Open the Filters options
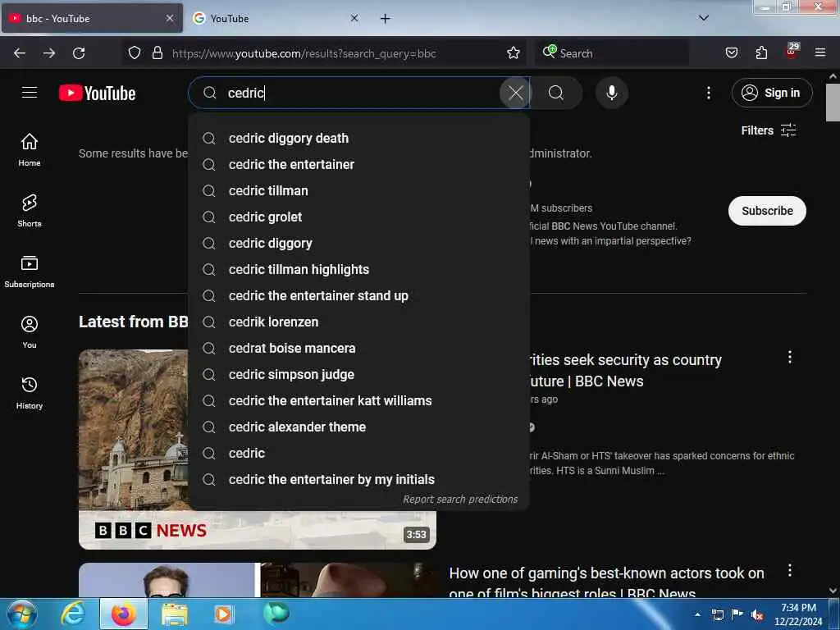Screen dimensions: 840x630 click(x=768, y=130)
